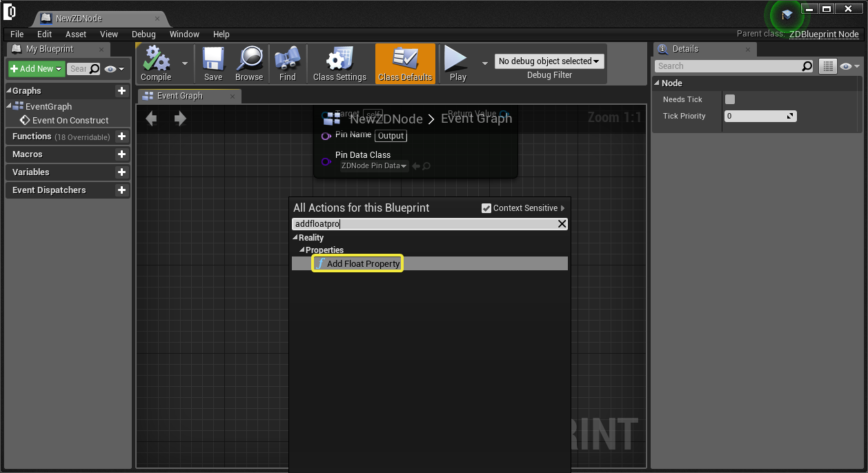The height and width of the screenshot is (473, 868).
Task: Open Browse in content browser
Action: coord(248,59)
